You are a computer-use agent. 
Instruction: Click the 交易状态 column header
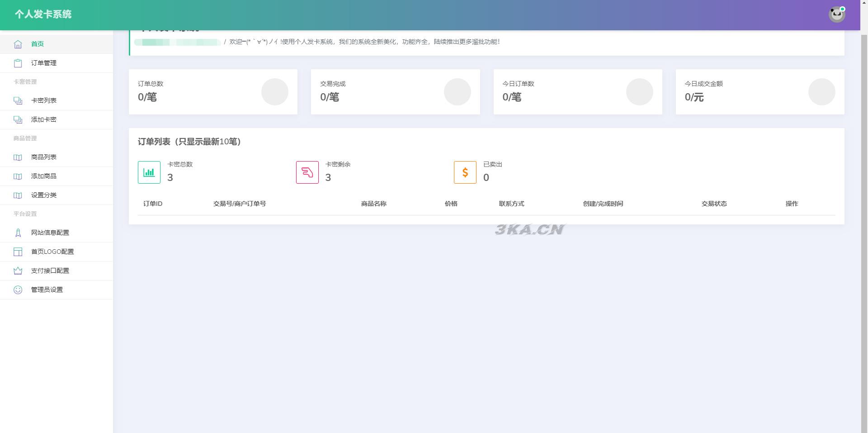(714, 204)
